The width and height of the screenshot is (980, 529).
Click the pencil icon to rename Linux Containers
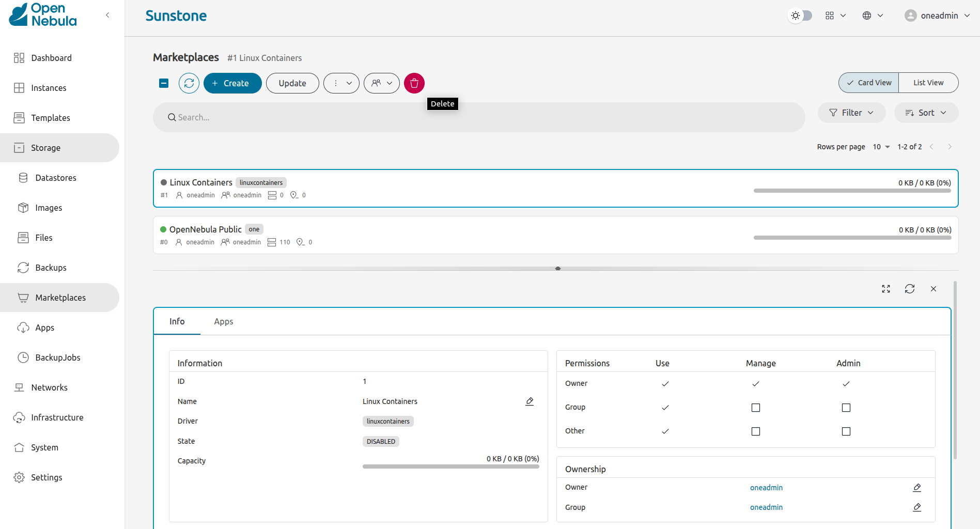pos(530,401)
